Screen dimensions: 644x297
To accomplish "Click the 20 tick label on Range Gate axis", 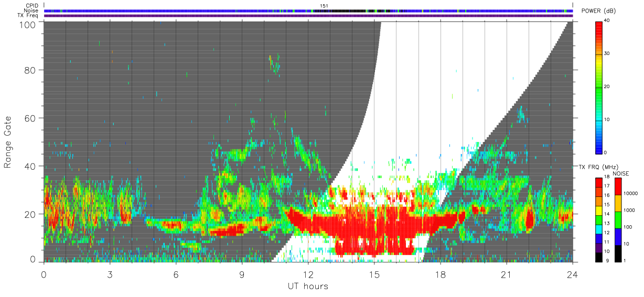I will tap(30, 214).
